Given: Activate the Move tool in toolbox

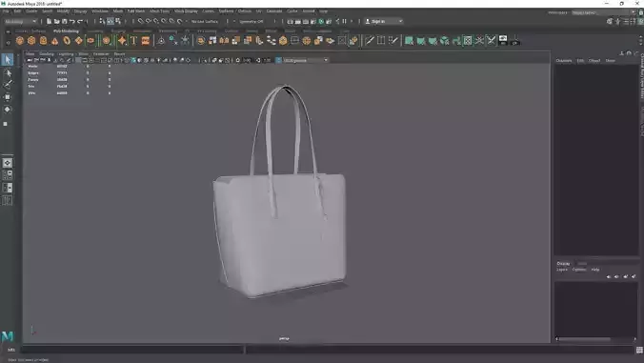Looking at the screenshot, I should click(x=8, y=97).
